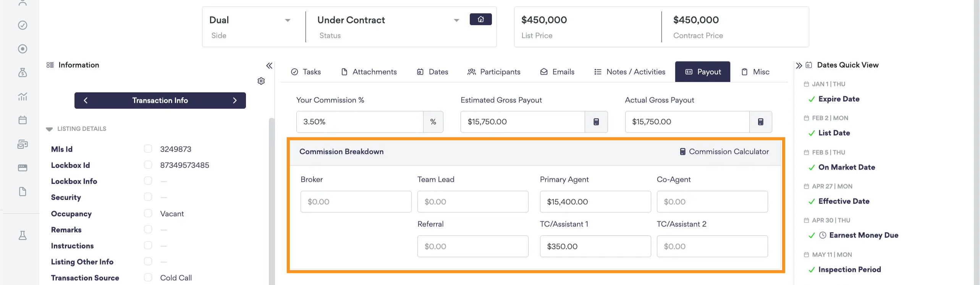Collapse the Listing Details section

coord(49,129)
